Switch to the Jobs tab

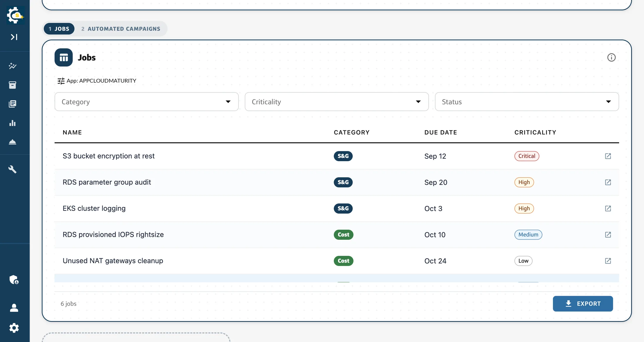tap(59, 29)
